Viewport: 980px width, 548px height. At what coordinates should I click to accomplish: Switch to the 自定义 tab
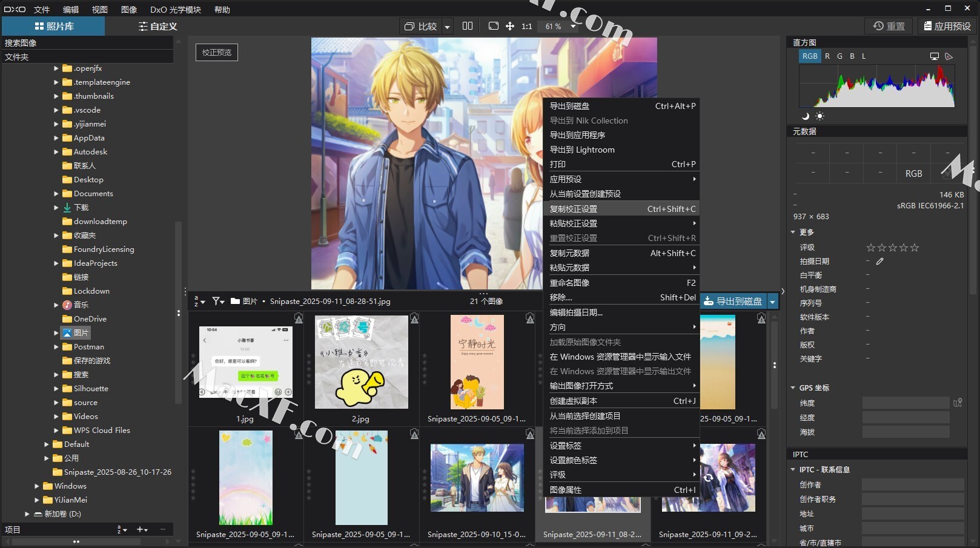157,27
